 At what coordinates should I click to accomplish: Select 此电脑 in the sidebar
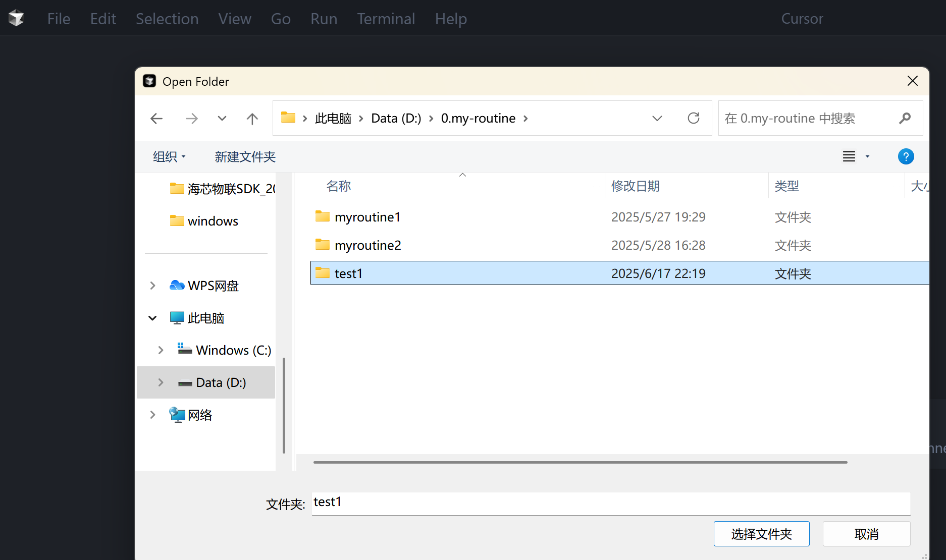click(197, 318)
